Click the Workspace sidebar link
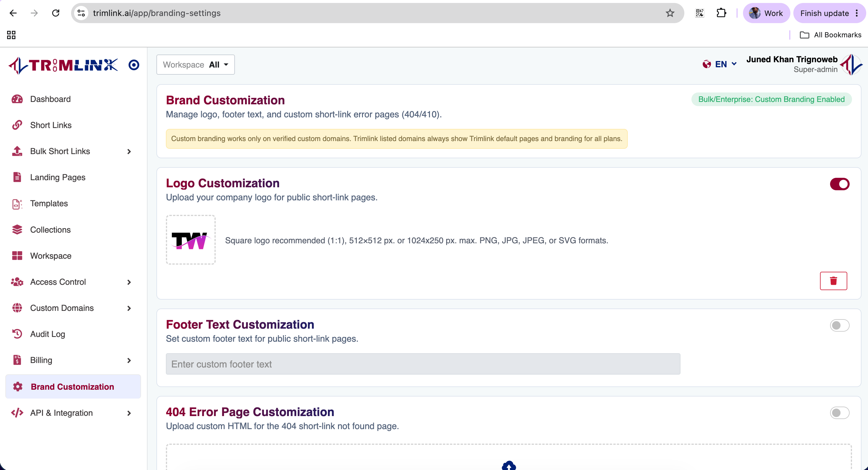 (51, 255)
